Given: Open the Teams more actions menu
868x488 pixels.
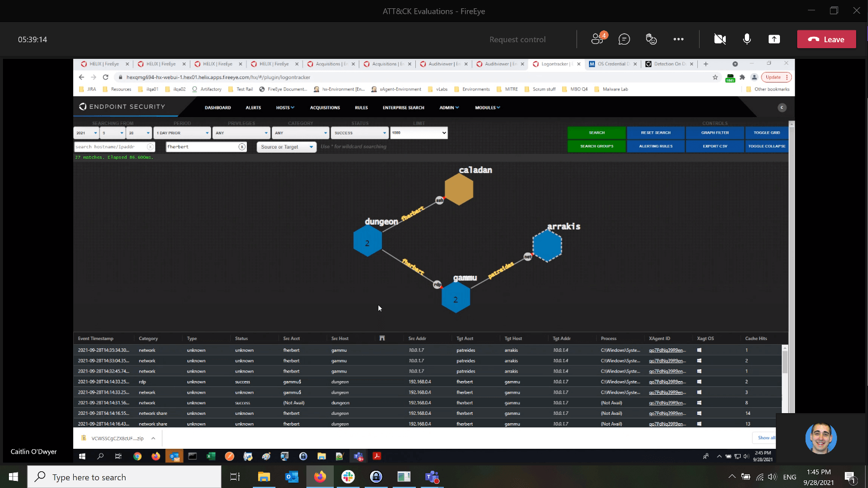Looking at the screenshot, I should [678, 39].
